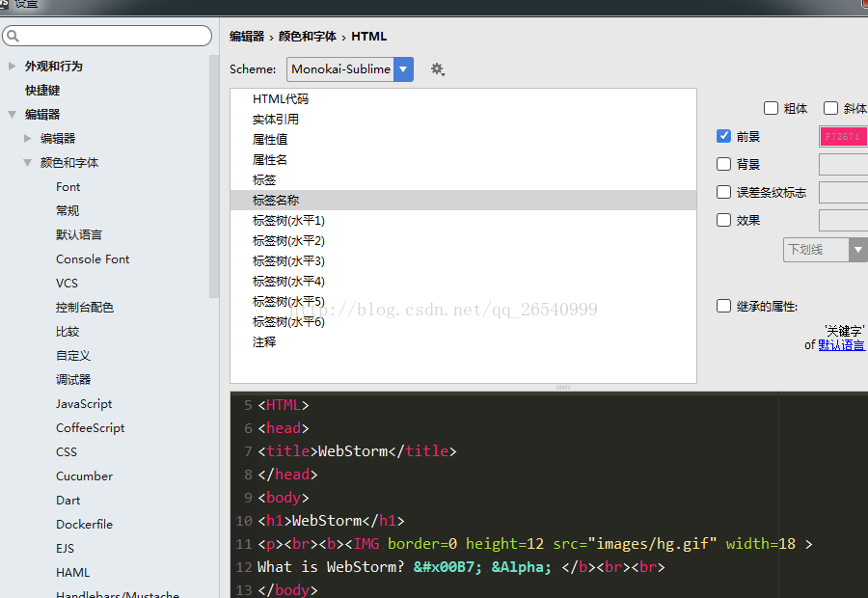Open Dockerfile color settings
The image size is (868, 598).
click(84, 525)
